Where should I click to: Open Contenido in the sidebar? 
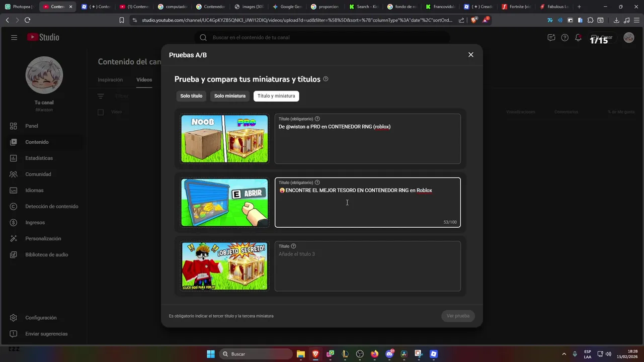tap(43, 142)
